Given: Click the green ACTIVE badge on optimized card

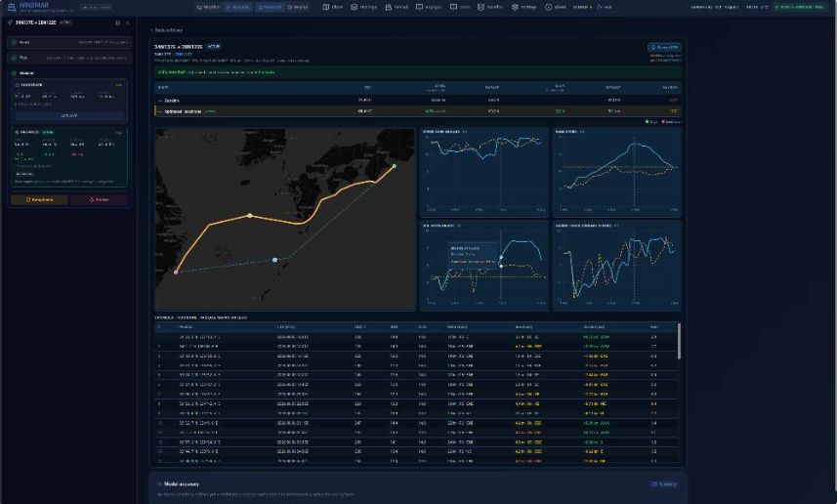Looking at the screenshot, I should pyautogui.click(x=48, y=132).
